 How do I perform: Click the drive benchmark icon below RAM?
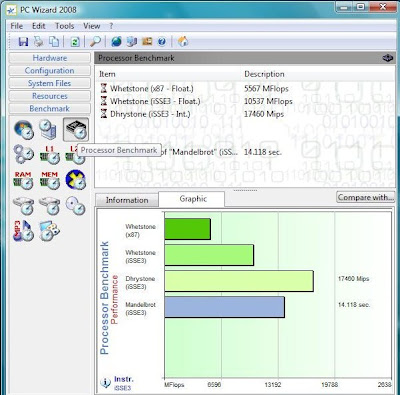click(23, 206)
